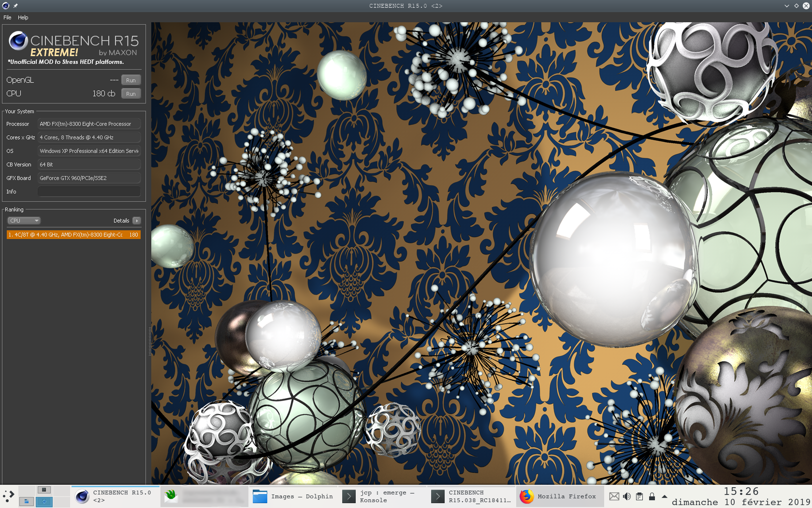The width and height of the screenshot is (812, 508).
Task: Toggle the pin icon in the title bar
Action: pyautogui.click(x=15, y=6)
